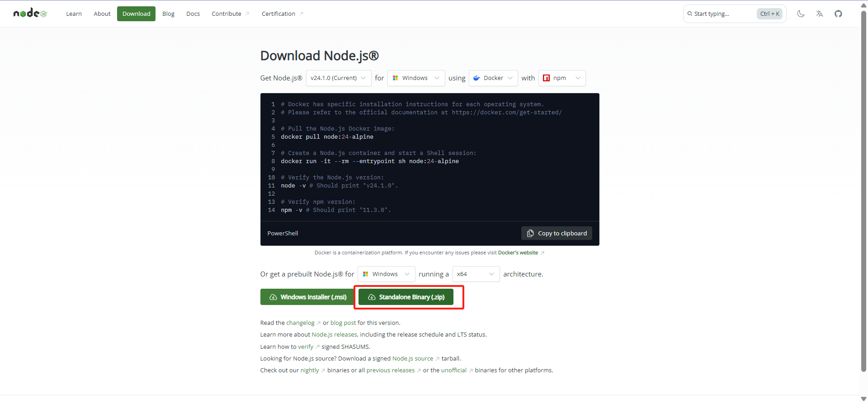The height and width of the screenshot is (403, 868).
Task: Open the unofficial binaries link
Action: 454,370
